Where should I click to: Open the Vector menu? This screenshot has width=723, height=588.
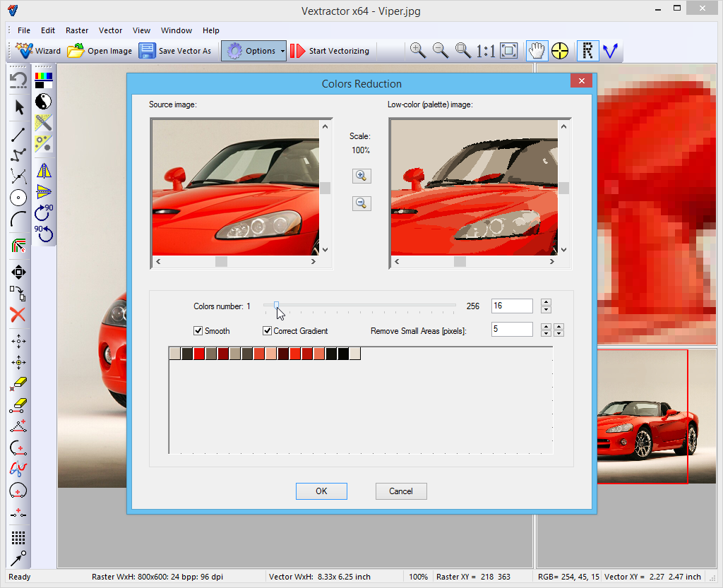tap(110, 30)
